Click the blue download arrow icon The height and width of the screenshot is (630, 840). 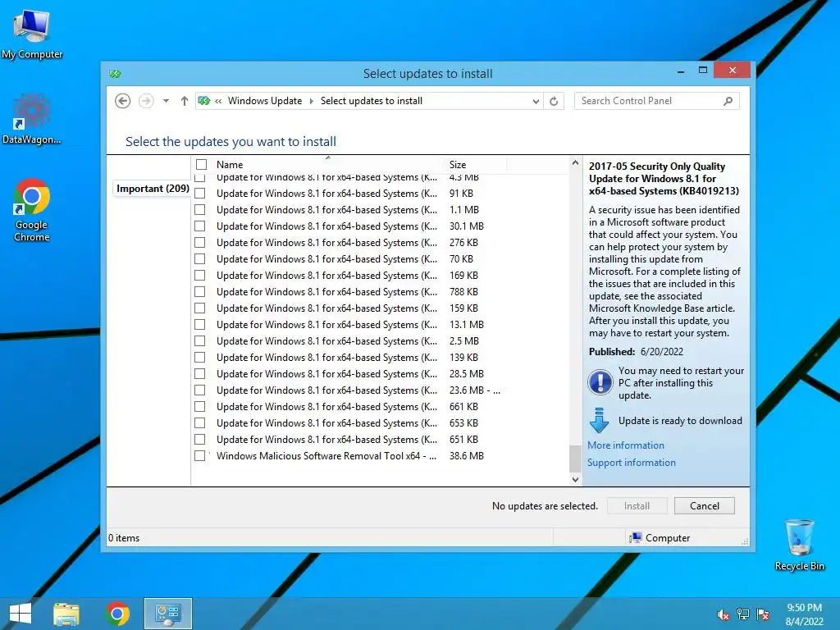tap(599, 421)
